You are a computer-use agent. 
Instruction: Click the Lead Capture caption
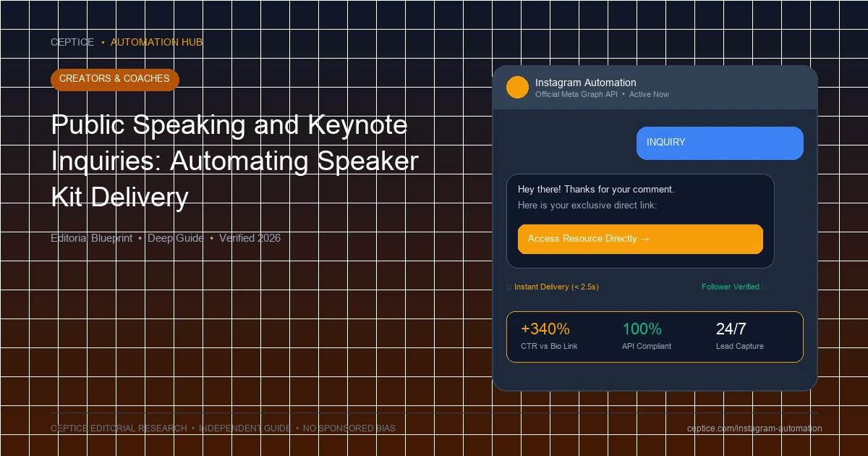point(740,347)
